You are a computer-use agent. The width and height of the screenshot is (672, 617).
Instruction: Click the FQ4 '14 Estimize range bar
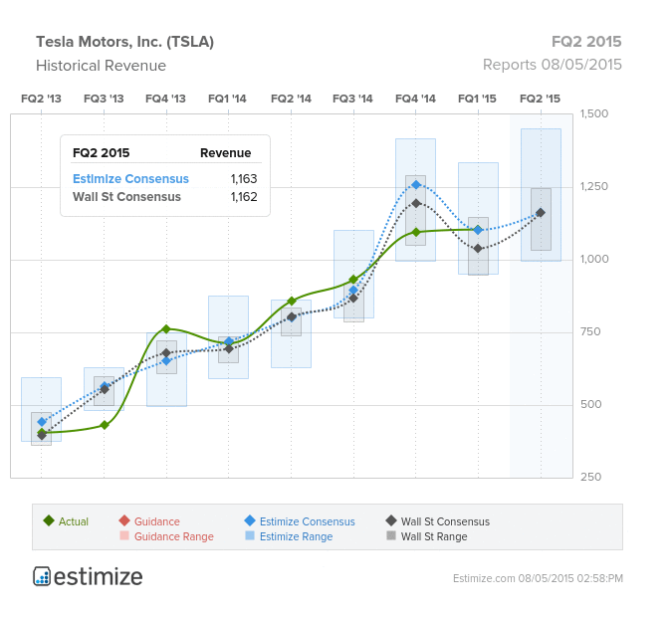click(x=416, y=200)
